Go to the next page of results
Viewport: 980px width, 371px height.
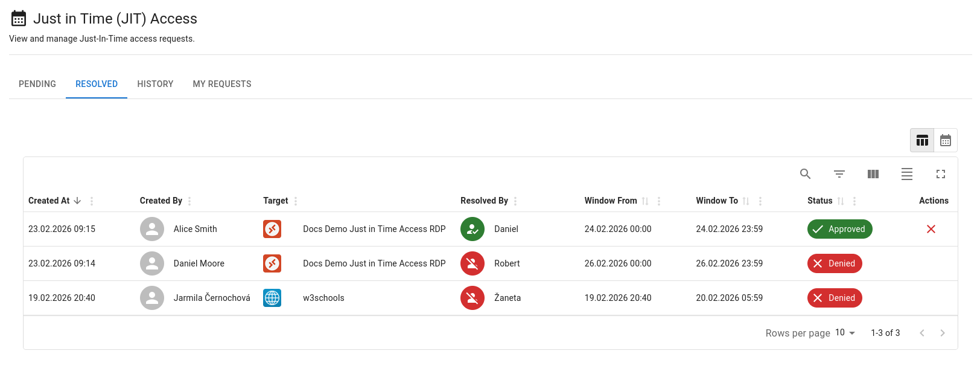point(942,333)
